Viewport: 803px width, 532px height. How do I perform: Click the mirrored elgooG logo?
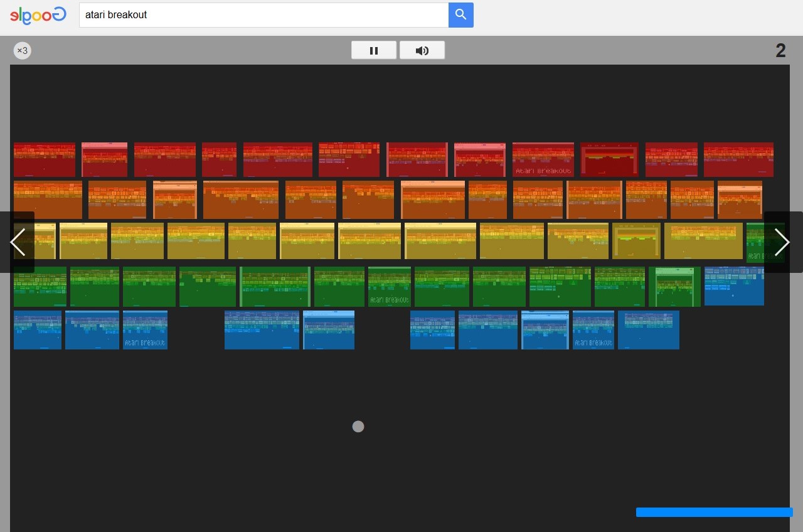[x=38, y=15]
